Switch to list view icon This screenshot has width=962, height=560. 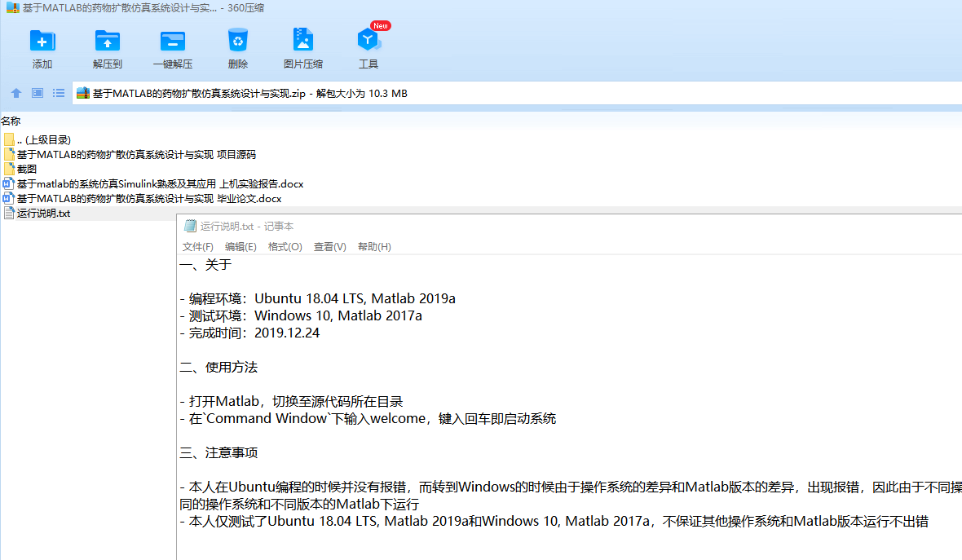(58, 93)
